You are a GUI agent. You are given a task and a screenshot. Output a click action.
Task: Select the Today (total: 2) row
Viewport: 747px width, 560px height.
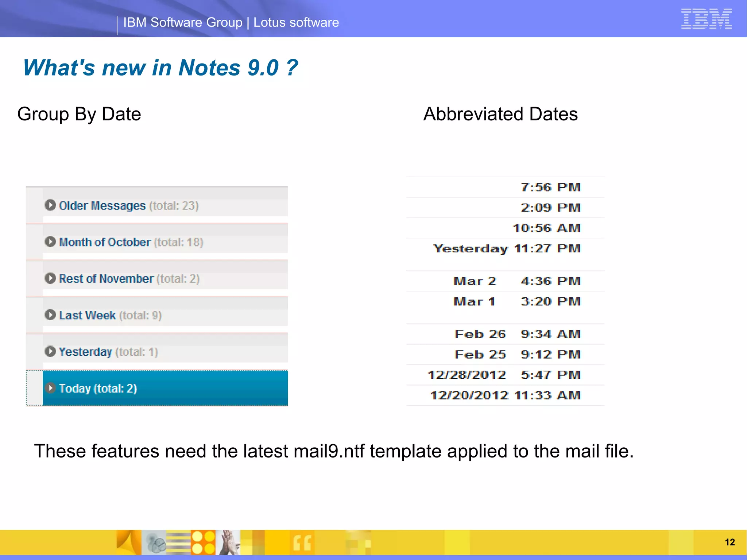[157, 388]
